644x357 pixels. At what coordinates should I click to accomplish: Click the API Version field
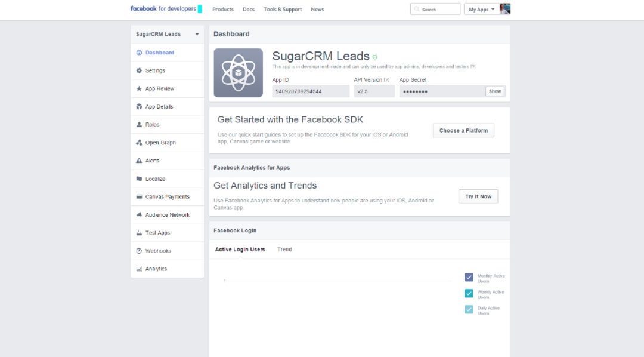tap(374, 91)
